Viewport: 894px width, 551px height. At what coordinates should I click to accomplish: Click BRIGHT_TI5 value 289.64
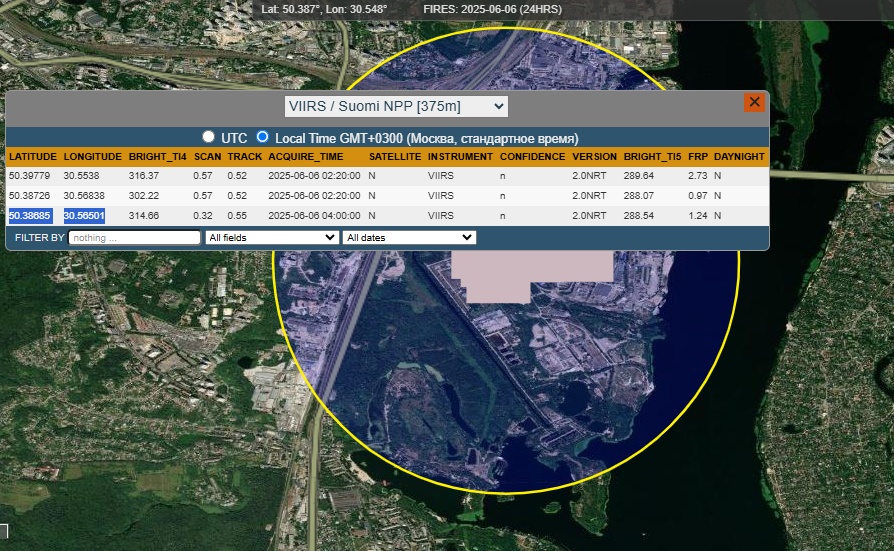tap(639, 176)
